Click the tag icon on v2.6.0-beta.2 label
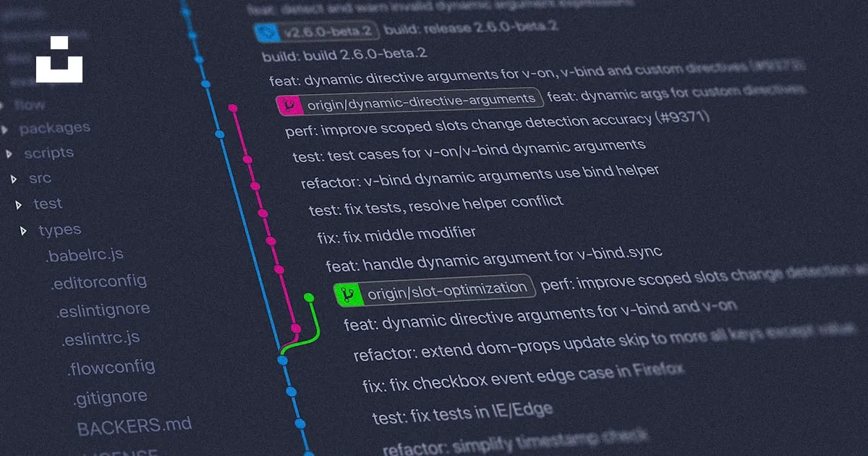The height and width of the screenshot is (456, 868). [x=268, y=32]
